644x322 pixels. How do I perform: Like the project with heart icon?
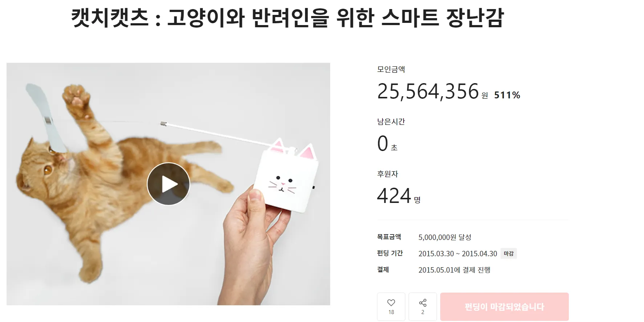(x=391, y=306)
